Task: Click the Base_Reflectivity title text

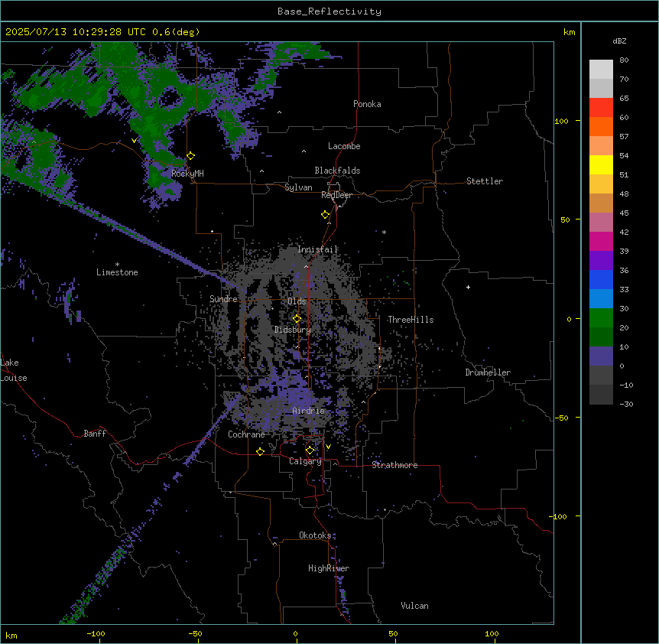Action: tap(329, 11)
